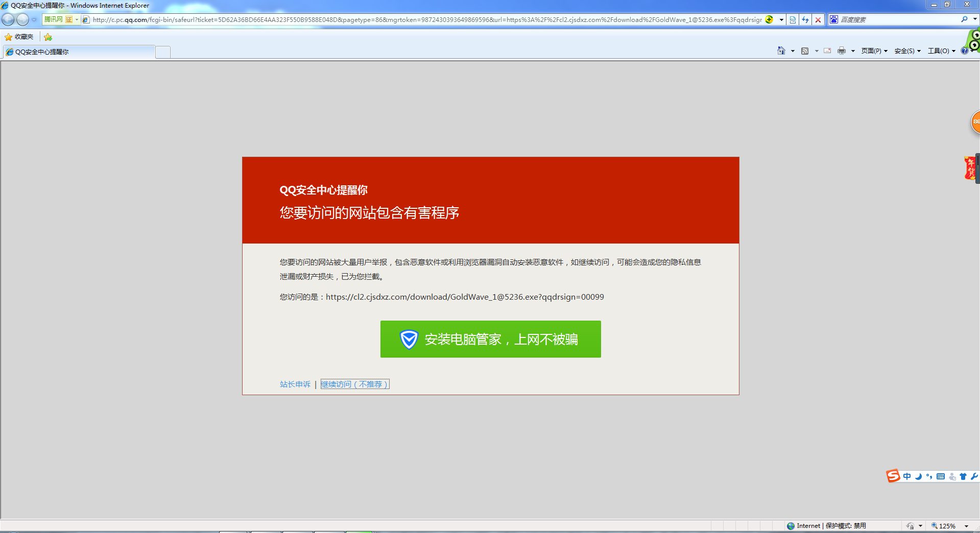Screen dimensions: 980x533
Task: Refresh the page with the blue arrows icon
Action: (x=805, y=20)
